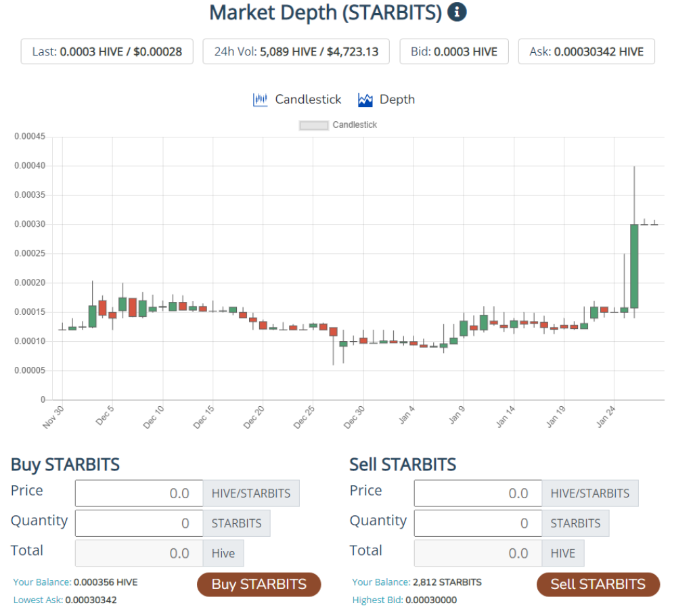Screen dimensions: 693x616
Task: Focus the buy Price input field
Action: [x=139, y=493]
